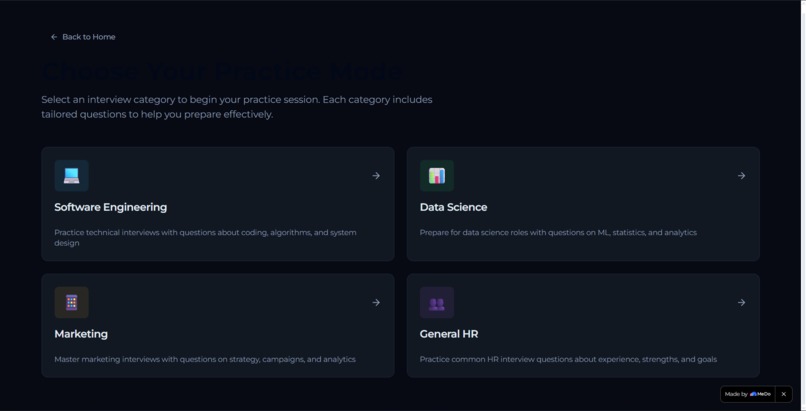Pick the Marketing heading
806x411 pixels.
pos(81,334)
